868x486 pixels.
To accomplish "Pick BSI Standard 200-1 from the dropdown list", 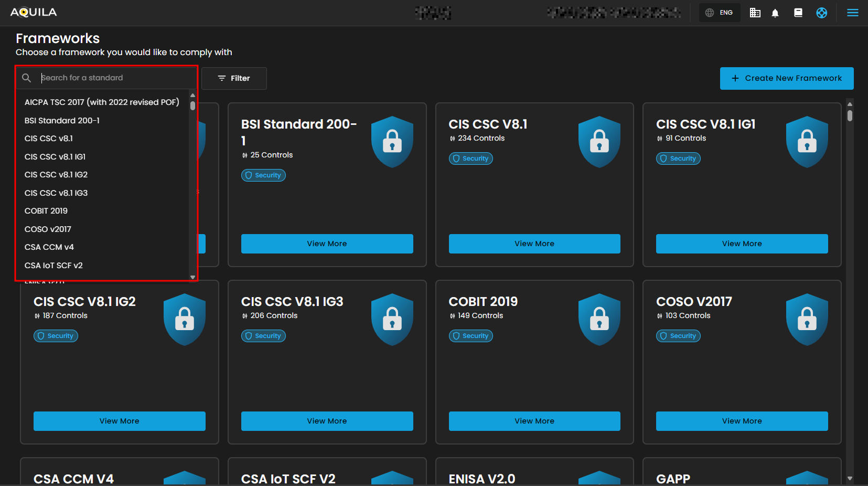I will pos(62,121).
